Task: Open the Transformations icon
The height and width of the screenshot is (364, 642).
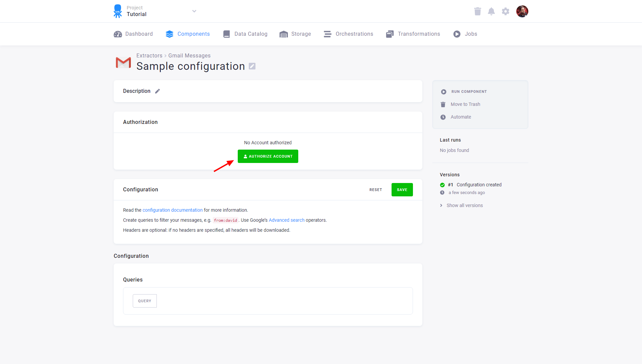Action: click(x=390, y=34)
